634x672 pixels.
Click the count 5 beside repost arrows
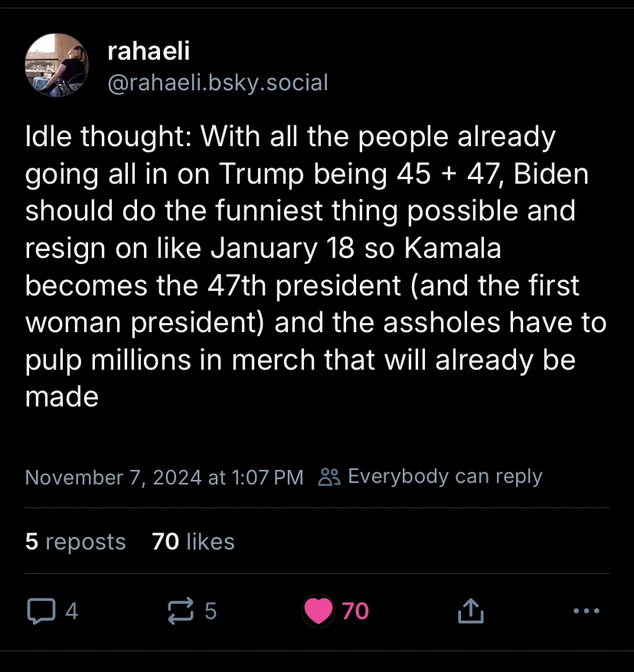point(211,611)
